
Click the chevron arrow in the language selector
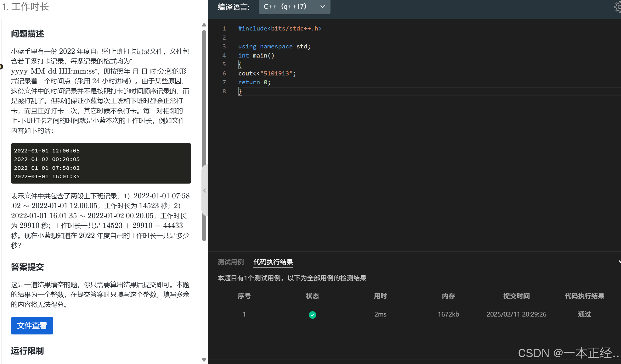click(x=322, y=7)
